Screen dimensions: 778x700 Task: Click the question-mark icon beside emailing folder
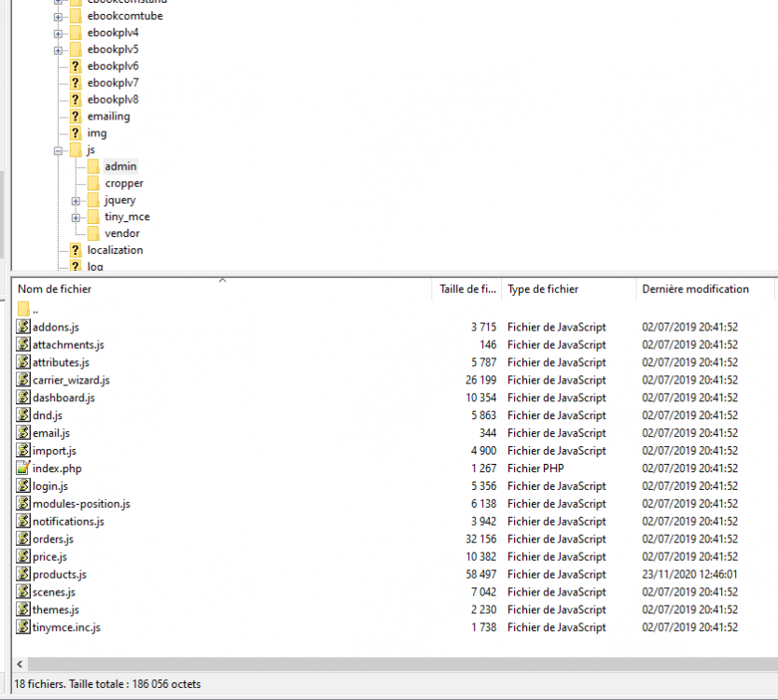click(76, 116)
